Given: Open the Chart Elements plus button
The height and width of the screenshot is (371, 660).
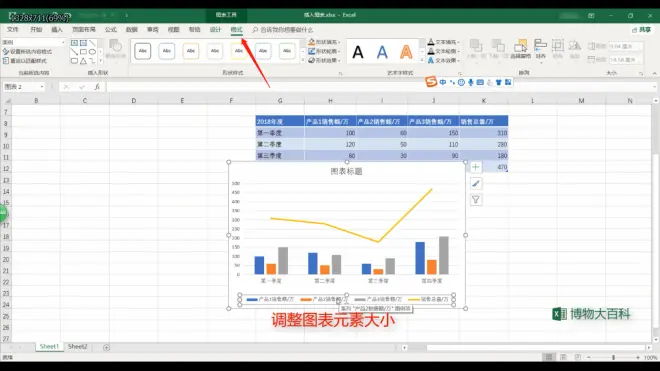Looking at the screenshot, I should (x=476, y=167).
